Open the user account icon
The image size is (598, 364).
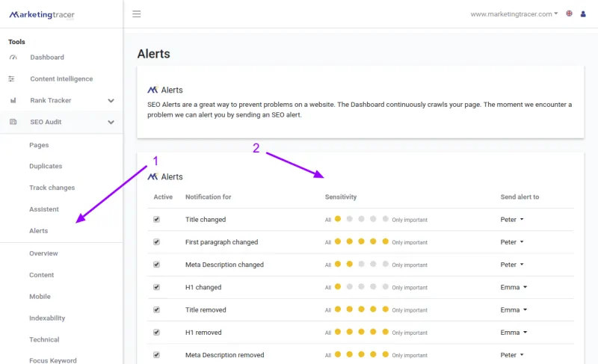tap(583, 14)
